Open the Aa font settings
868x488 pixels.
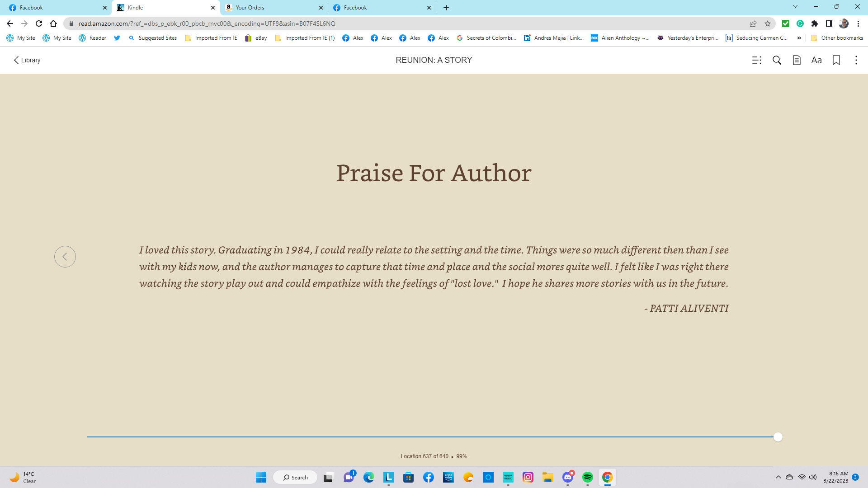pos(816,60)
